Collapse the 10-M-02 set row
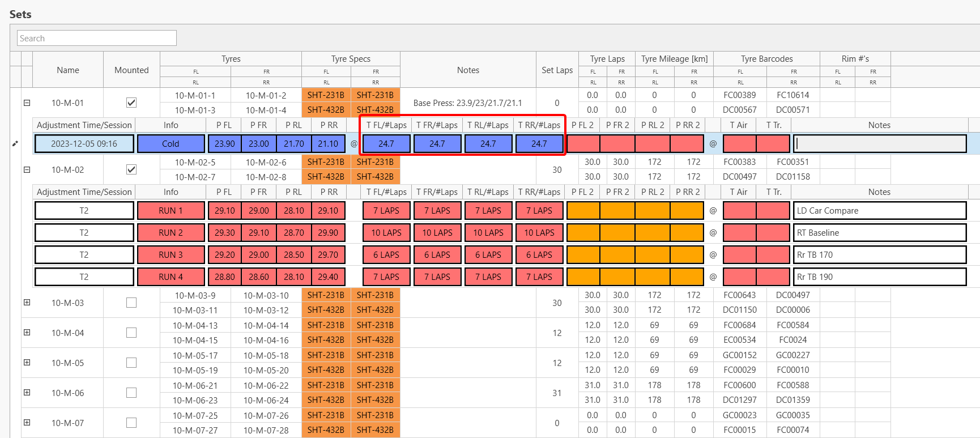 coord(27,169)
